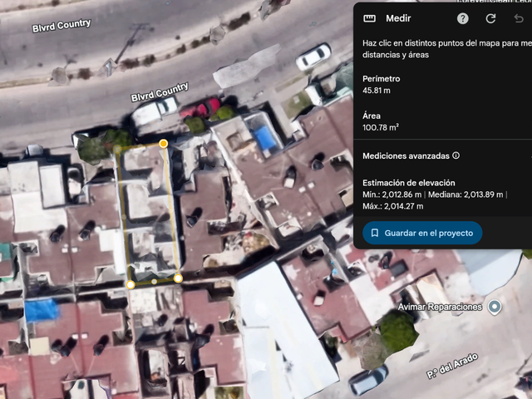Select the top-right polygon vertex handle
The height and width of the screenshot is (399, 532).
pos(163,144)
